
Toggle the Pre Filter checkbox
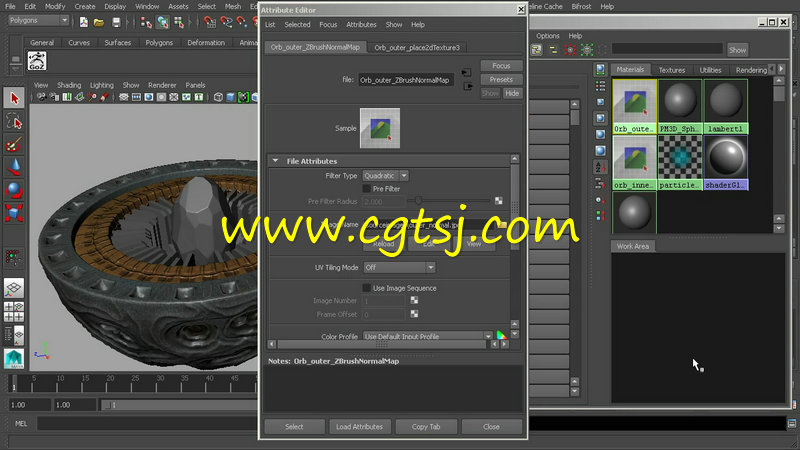pos(366,189)
